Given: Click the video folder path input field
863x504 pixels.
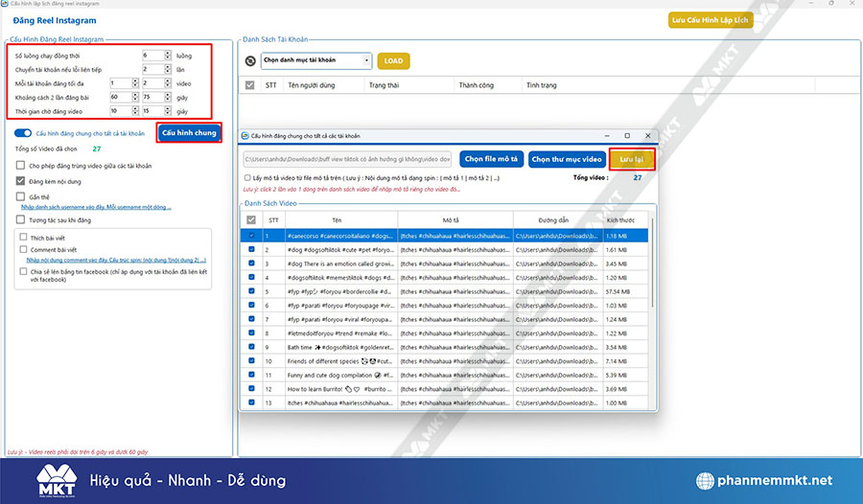Looking at the screenshot, I should 347,159.
